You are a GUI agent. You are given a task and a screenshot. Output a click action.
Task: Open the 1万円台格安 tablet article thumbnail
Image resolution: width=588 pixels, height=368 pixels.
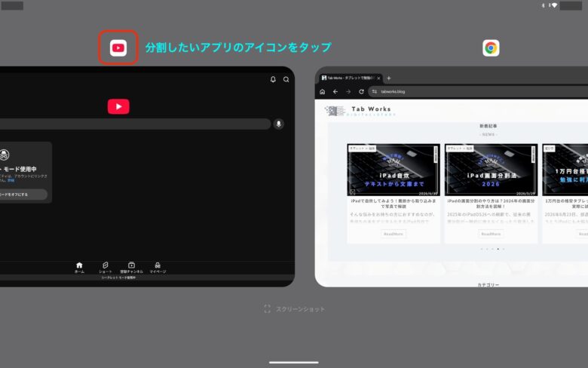pyautogui.click(x=565, y=170)
